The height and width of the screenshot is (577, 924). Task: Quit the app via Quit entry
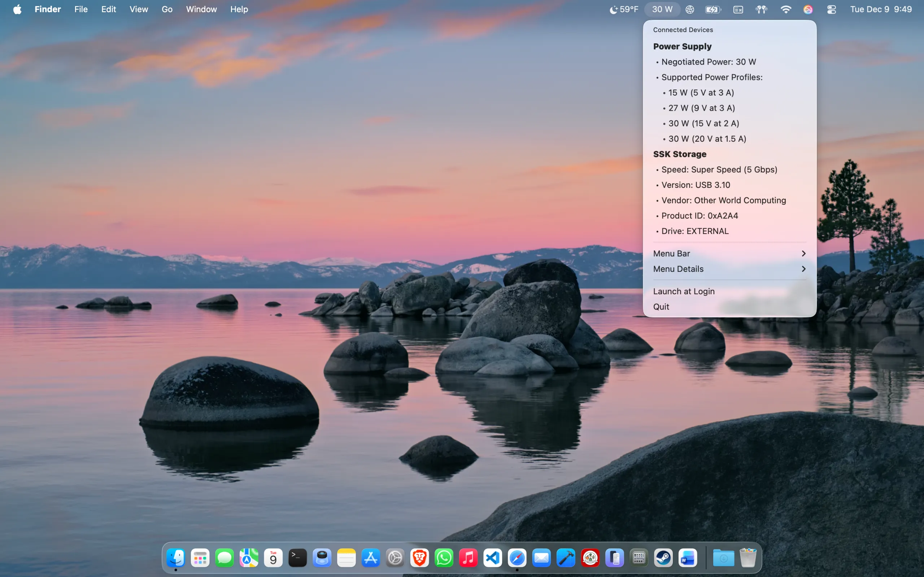pyautogui.click(x=661, y=307)
